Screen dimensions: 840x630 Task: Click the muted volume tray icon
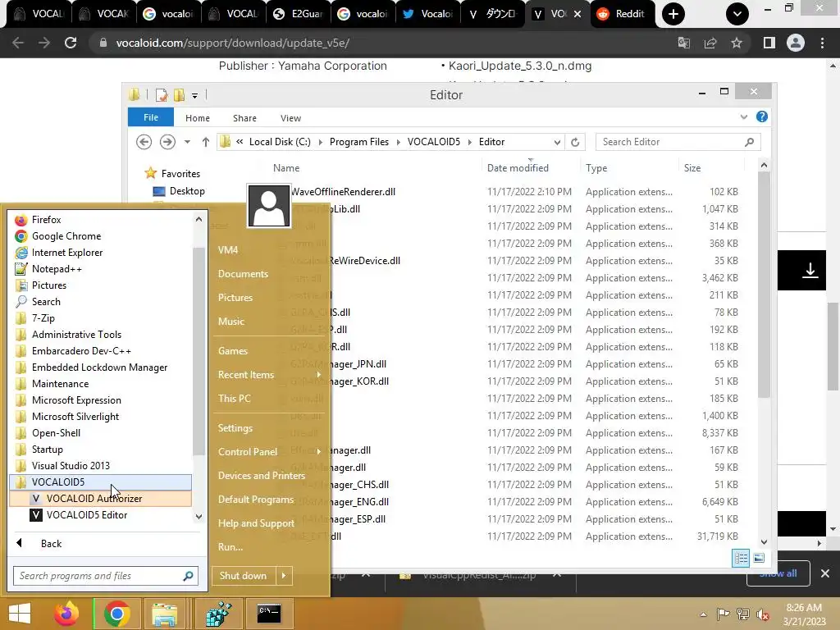pyautogui.click(x=762, y=614)
